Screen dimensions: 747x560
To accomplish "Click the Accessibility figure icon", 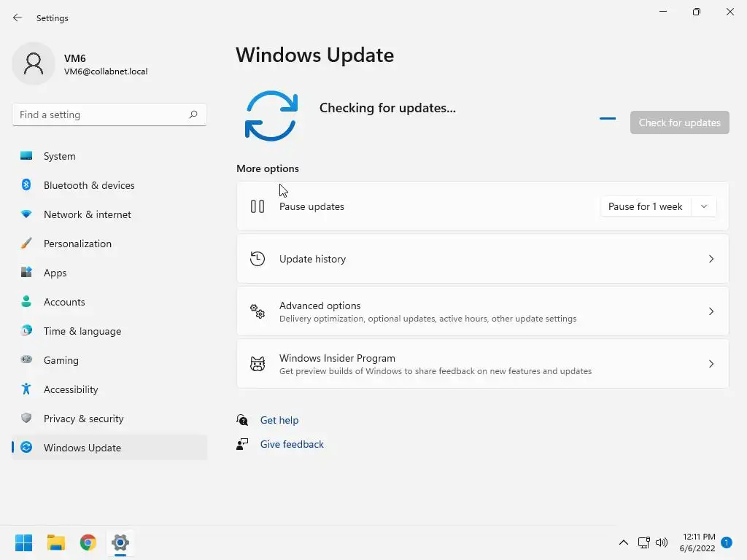I will [26, 389].
